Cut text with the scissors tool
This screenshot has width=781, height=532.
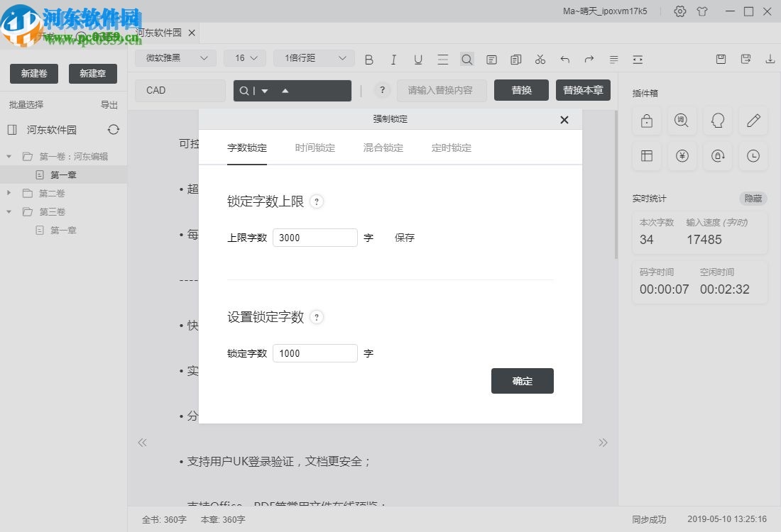pyautogui.click(x=540, y=60)
